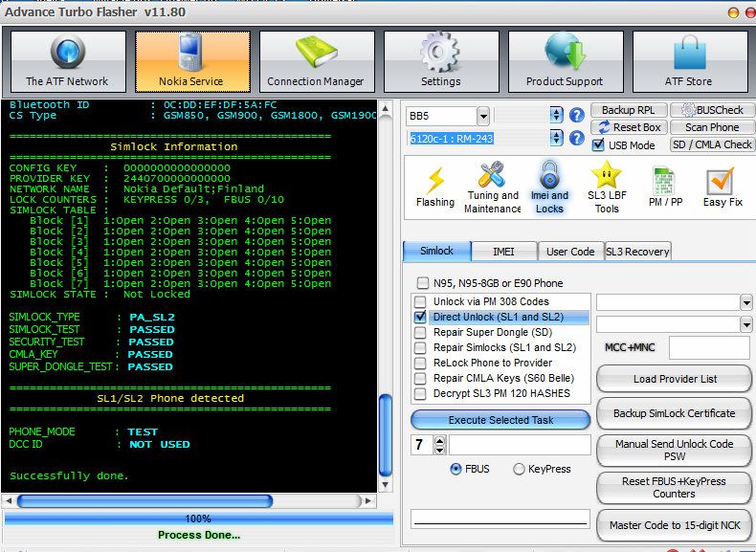Click Backup SimLock Certificate button
This screenshot has width=756, height=552.
click(673, 413)
